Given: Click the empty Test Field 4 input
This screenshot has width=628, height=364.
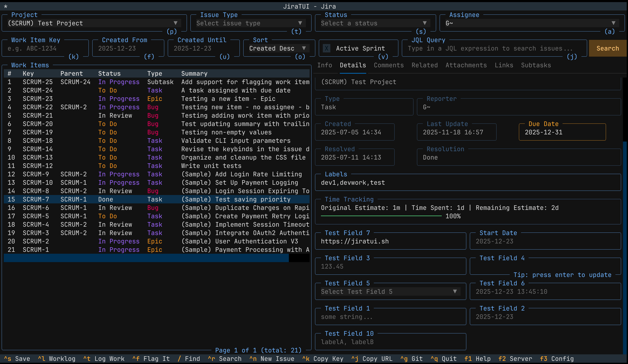Looking at the screenshot, I should point(545,266).
